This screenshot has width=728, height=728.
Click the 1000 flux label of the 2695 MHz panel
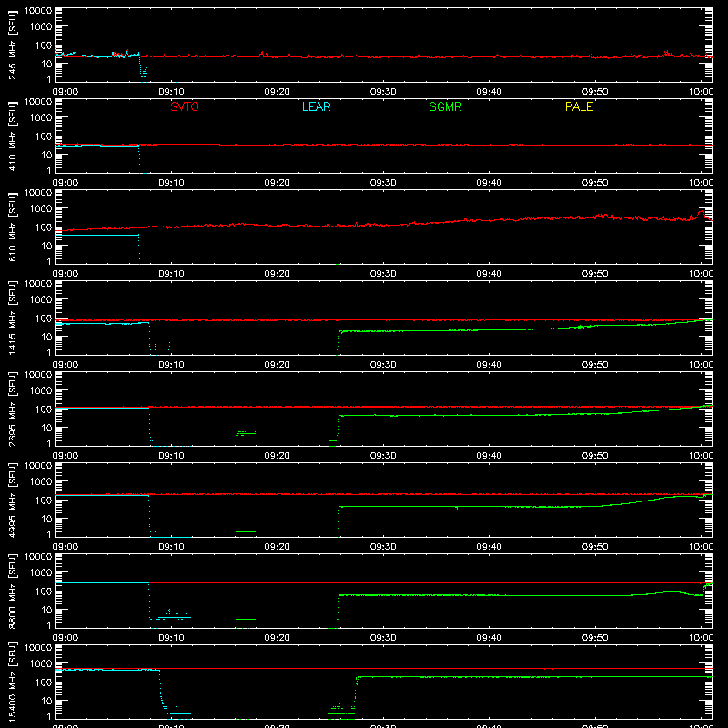[x=41, y=391]
